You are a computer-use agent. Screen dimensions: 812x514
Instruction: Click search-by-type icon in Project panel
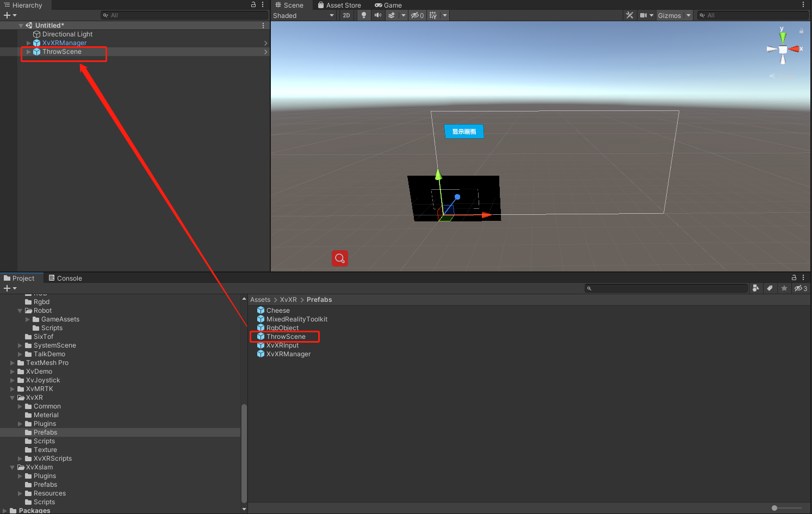[x=756, y=288]
